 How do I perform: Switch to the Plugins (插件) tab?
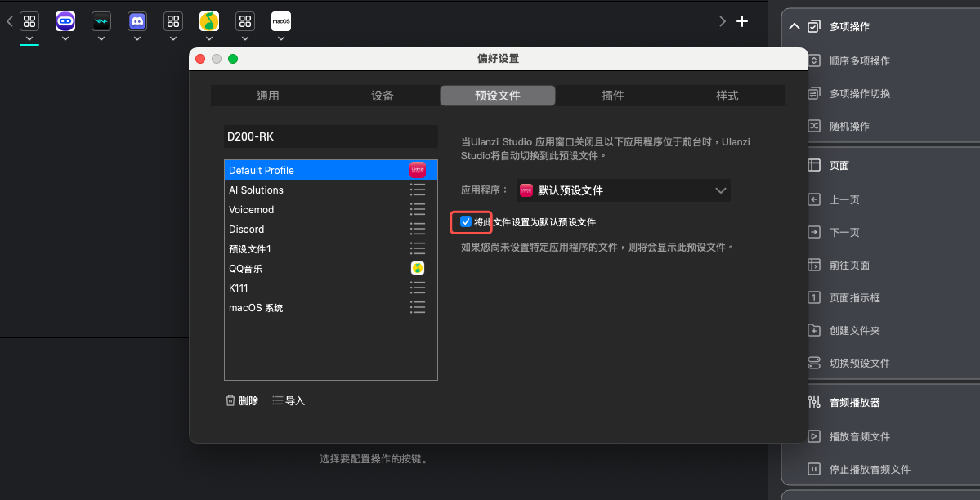tap(613, 96)
